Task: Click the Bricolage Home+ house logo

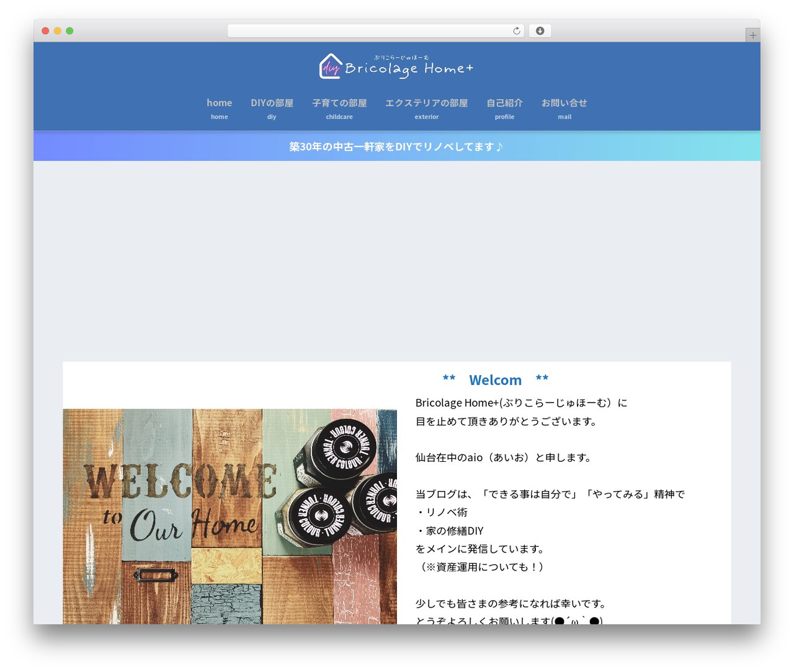Action: pos(331,66)
